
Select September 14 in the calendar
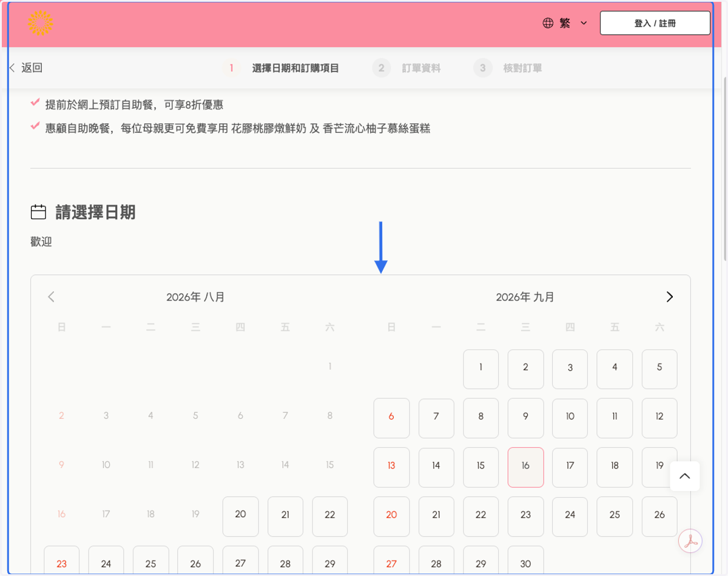436,467
